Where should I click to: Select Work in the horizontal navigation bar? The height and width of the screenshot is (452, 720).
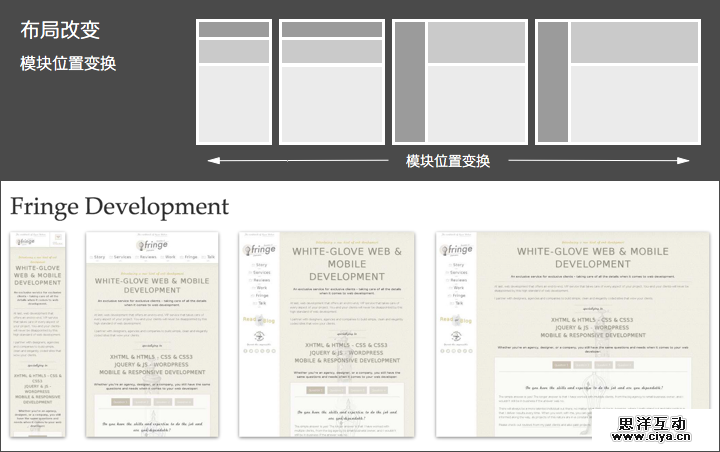[169, 257]
